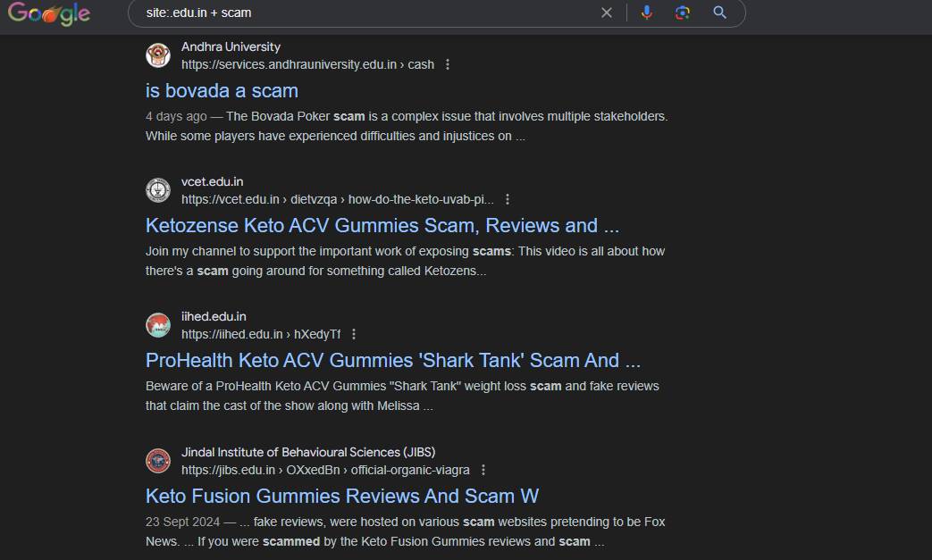Click the Andhra University site name
Screen dimensions: 932x560
click(231, 47)
